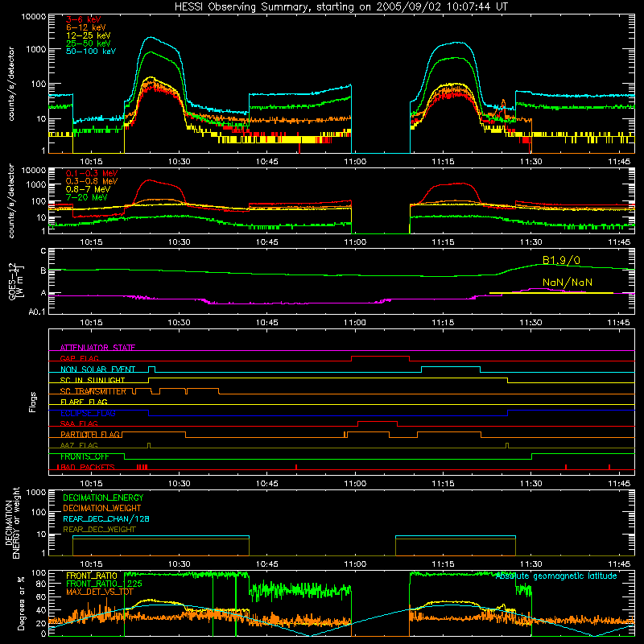Select the 50-100 keV legend label
This screenshot has height=644, width=644.
[91, 52]
